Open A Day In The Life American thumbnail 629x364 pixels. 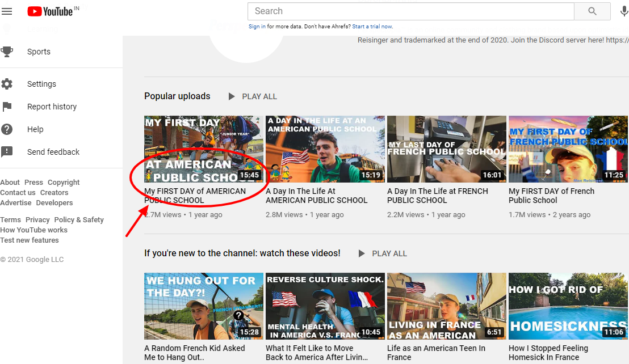click(325, 149)
